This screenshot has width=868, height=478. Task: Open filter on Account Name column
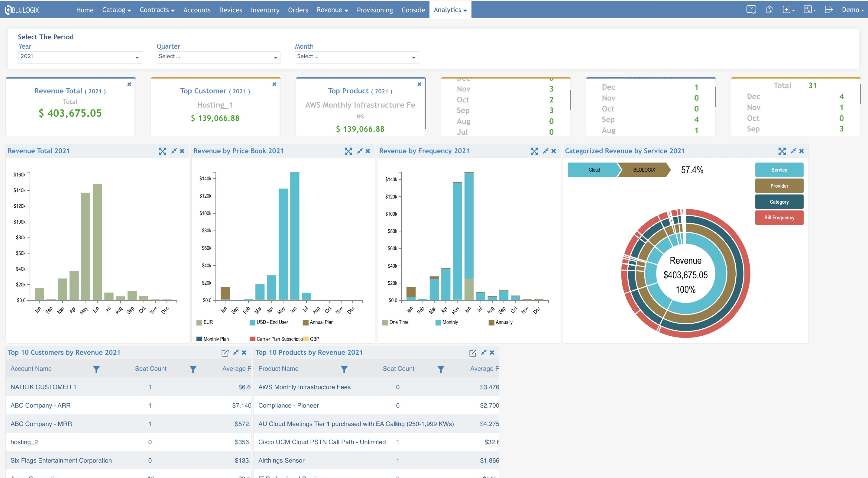[96, 369]
